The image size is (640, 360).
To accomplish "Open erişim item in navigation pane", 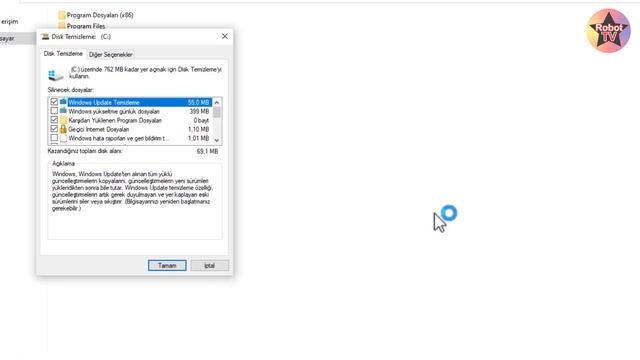I will [9, 21].
